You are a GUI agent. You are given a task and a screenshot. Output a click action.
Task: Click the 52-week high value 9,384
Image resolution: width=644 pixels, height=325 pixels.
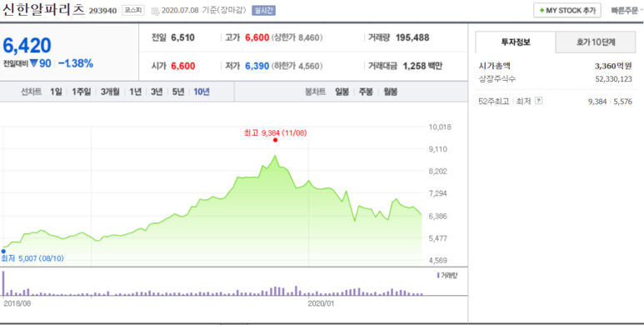point(597,102)
